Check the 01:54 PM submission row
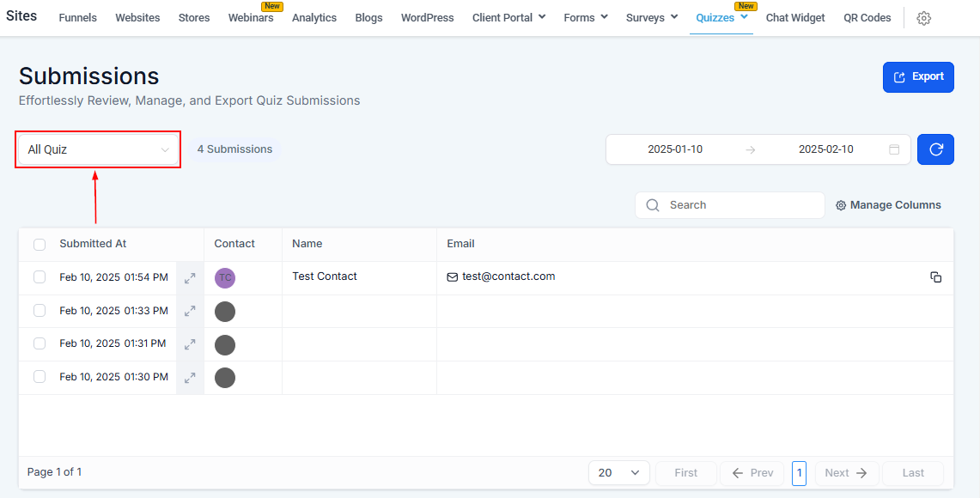 click(x=40, y=276)
